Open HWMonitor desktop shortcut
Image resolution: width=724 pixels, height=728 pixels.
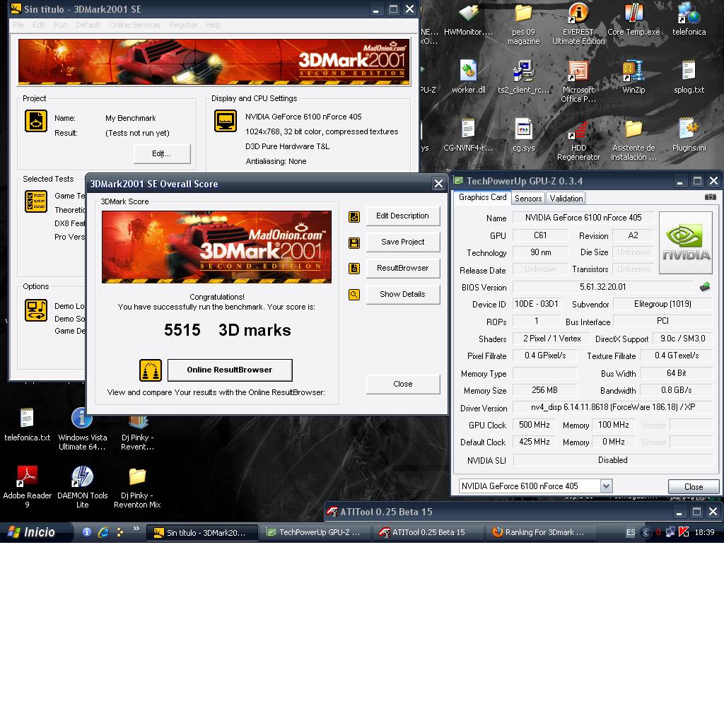pyautogui.click(x=468, y=20)
